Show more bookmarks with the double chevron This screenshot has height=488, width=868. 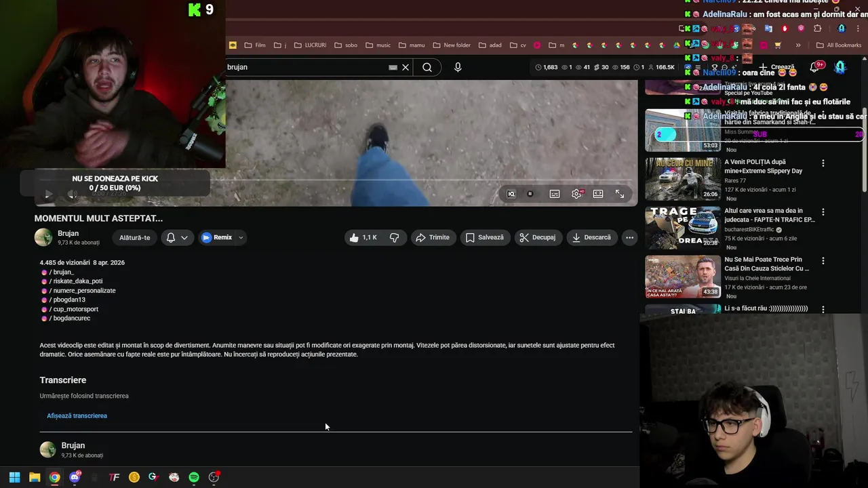pyautogui.click(x=798, y=45)
